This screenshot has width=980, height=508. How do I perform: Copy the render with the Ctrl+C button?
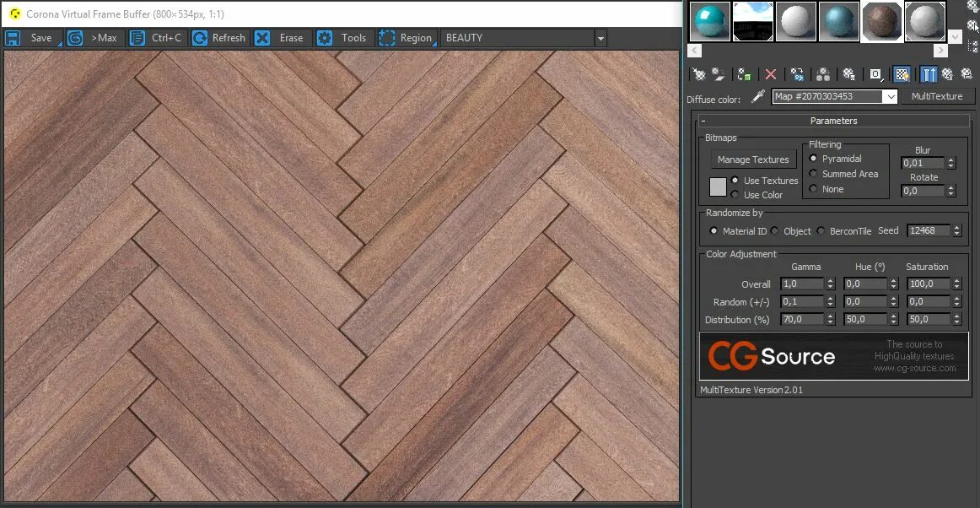[158, 37]
